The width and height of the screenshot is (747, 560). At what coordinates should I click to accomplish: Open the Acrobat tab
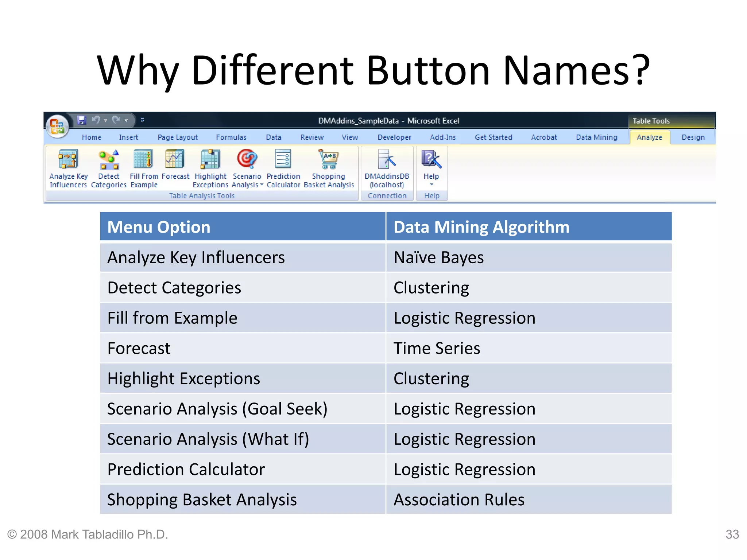point(544,137)
